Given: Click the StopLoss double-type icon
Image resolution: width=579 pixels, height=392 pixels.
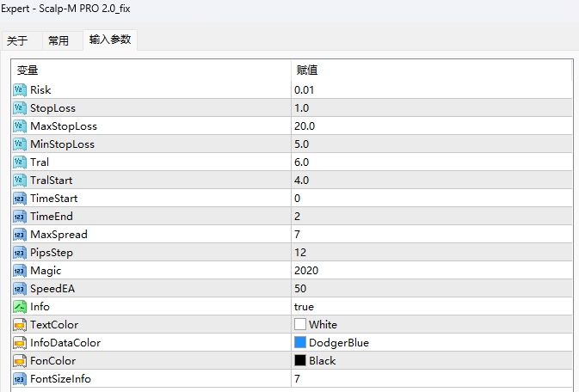Looking at the screenshot, I should [x=20, y=108].
